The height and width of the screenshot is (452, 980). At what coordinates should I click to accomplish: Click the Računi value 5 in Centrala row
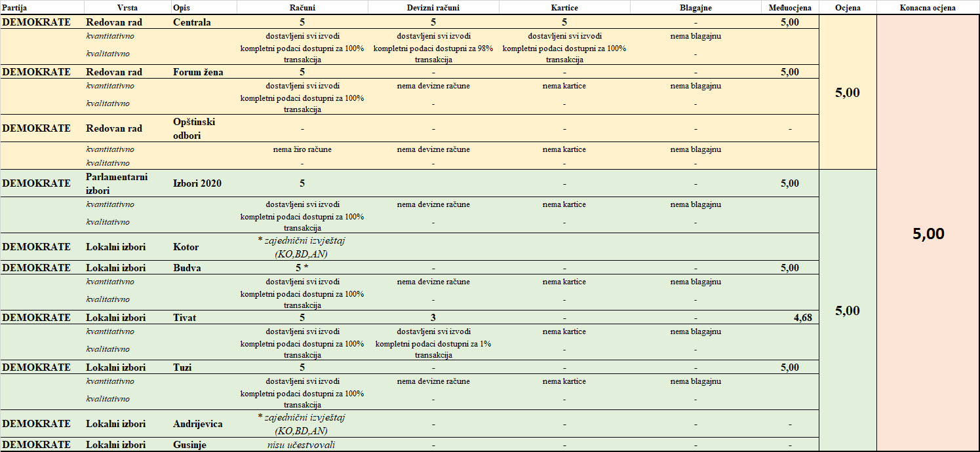tap(302, 22)
